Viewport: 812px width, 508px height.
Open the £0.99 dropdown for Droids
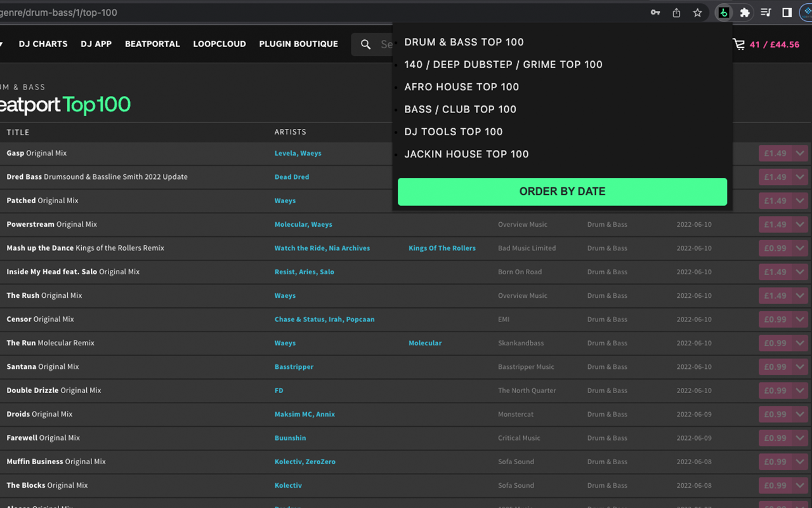click(x=799, y=414)
